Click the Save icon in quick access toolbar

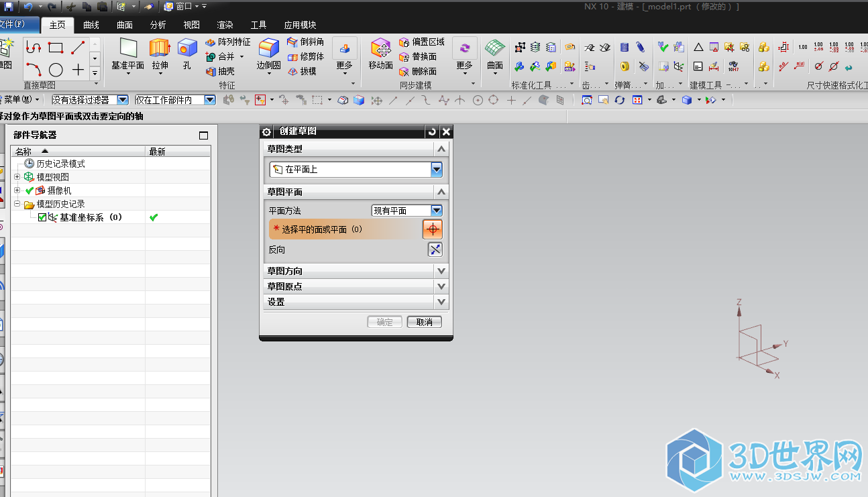click(x=9, y=6)
